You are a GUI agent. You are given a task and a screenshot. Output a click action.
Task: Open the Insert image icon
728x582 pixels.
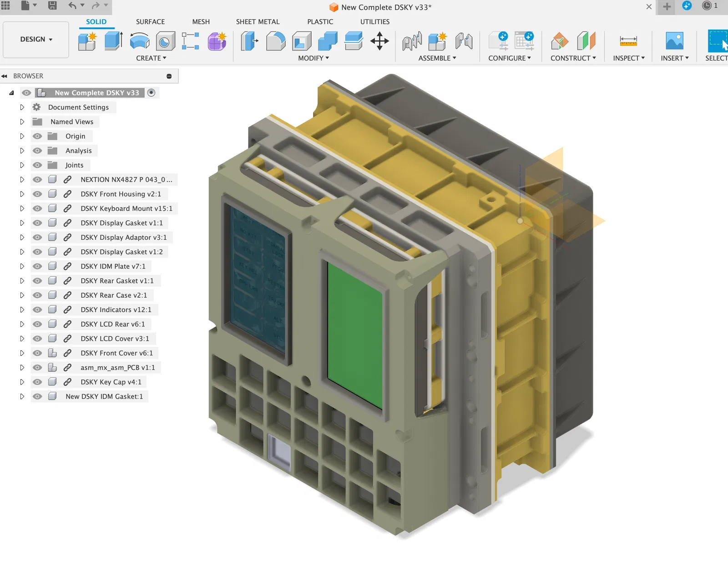[x=674, y=41]
